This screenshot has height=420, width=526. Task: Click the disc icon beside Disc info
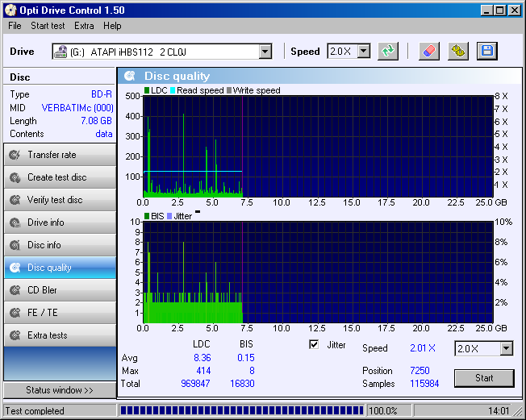pyautogui.click(x=15, y=245)
